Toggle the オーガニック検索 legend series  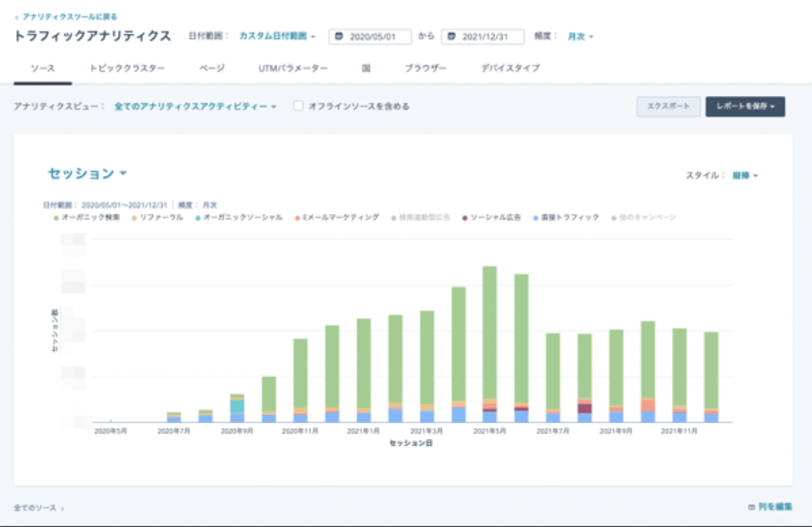[x=87, y=217]
